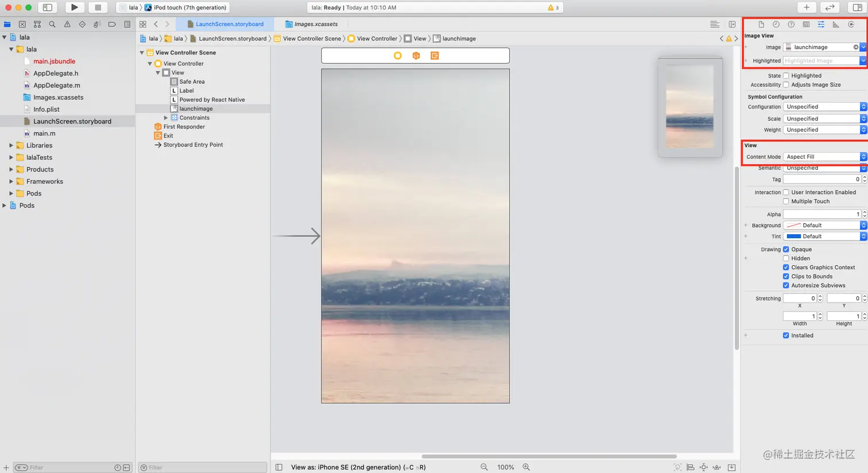Toggle User Interaction Enabled
This screenshot has width=868, height=473.
786,192
